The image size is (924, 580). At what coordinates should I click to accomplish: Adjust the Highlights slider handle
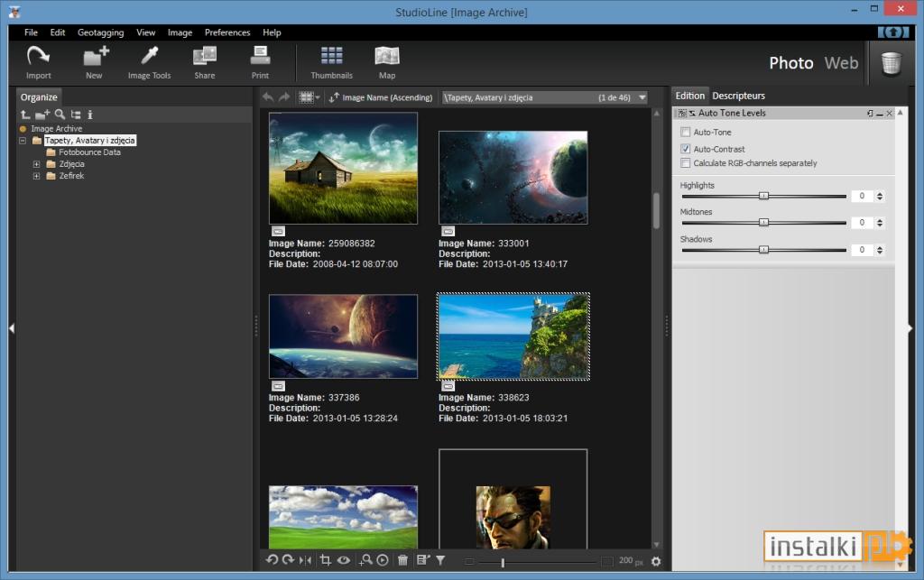(763, 196)
